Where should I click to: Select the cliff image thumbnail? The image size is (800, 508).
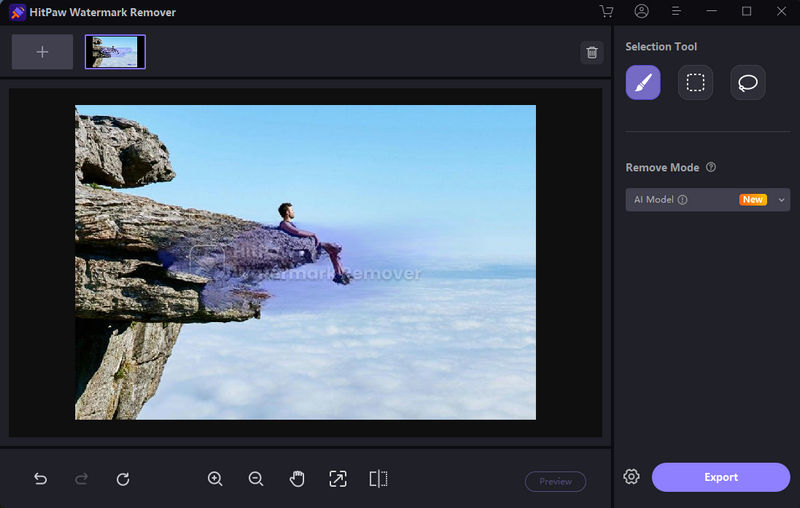point(115,52)
